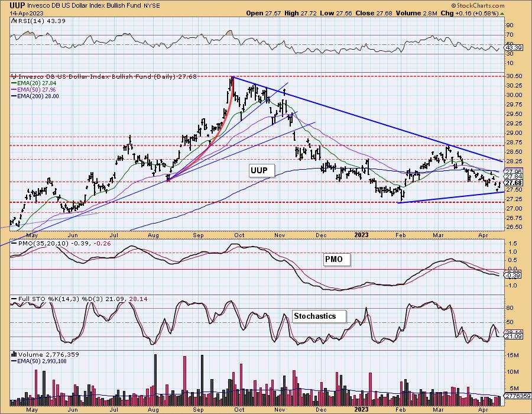
Task: Click the PMO annotation box
Action: (336, 260)
